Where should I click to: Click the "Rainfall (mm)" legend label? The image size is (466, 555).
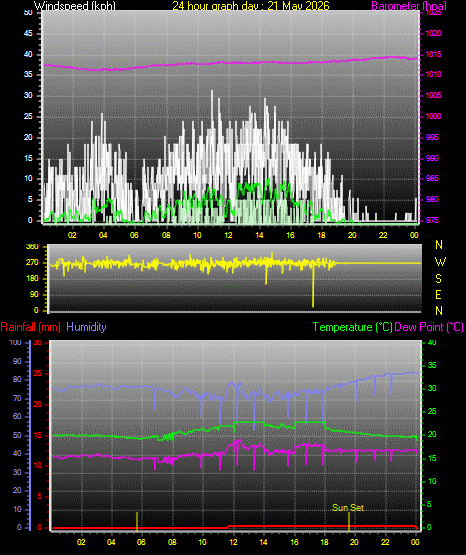30,327
